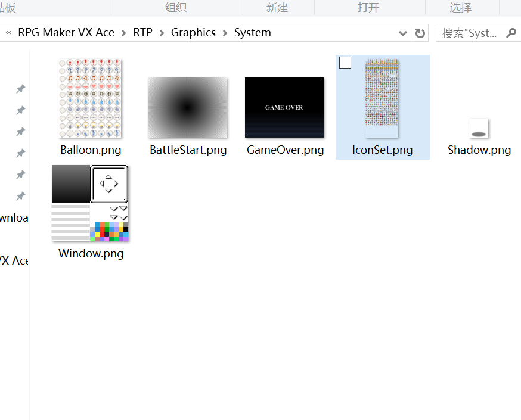
Task: Expand the chevron after Graphics
Action: (225, 33)
